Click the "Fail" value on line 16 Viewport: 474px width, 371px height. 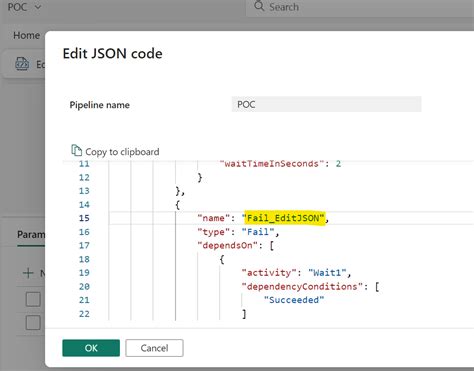[x=258, y=232]
